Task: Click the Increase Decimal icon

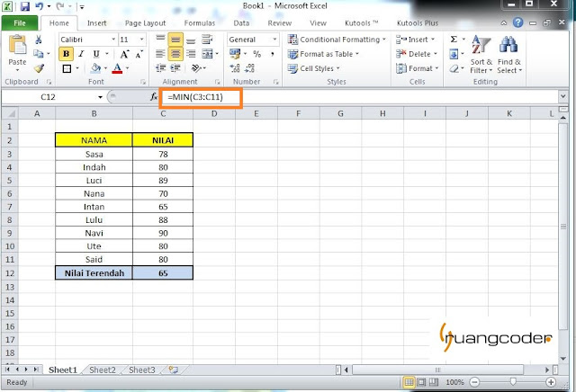Action: pos(234,68)
